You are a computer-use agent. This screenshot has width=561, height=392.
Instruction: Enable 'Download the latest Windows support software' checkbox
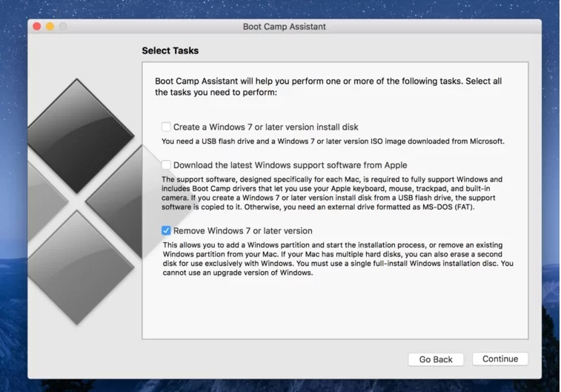(166, 165)
